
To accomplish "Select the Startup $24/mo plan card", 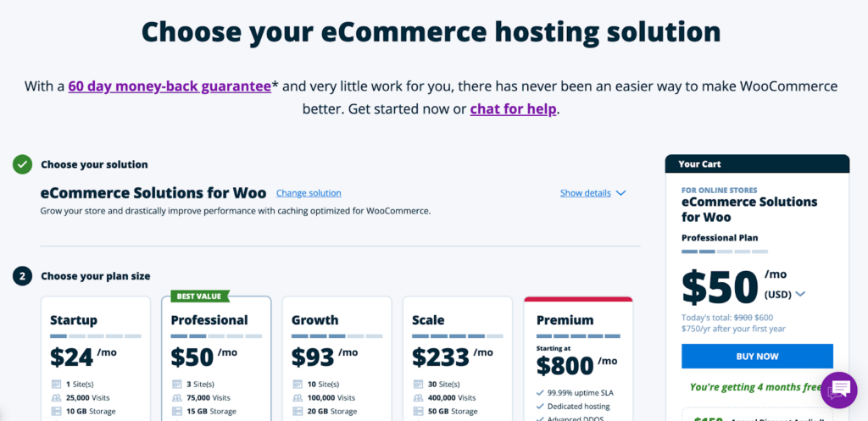I will pyautogui.click(x=95, y=358).
